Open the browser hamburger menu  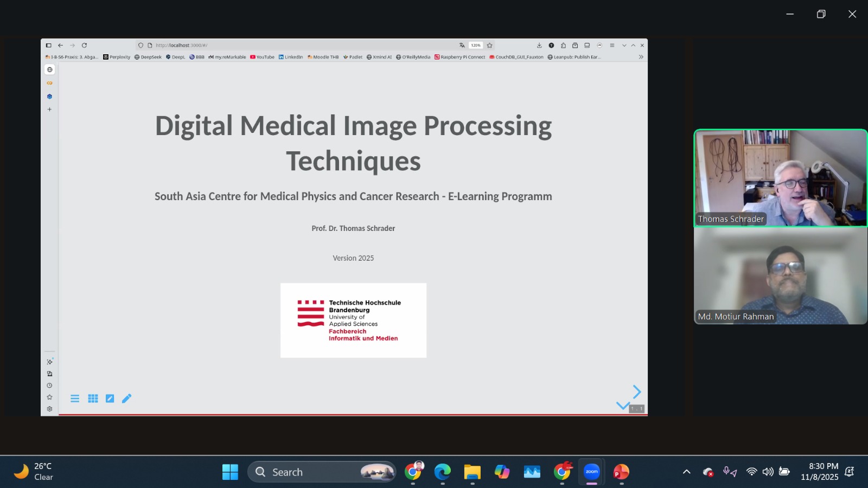coord(612,46)
